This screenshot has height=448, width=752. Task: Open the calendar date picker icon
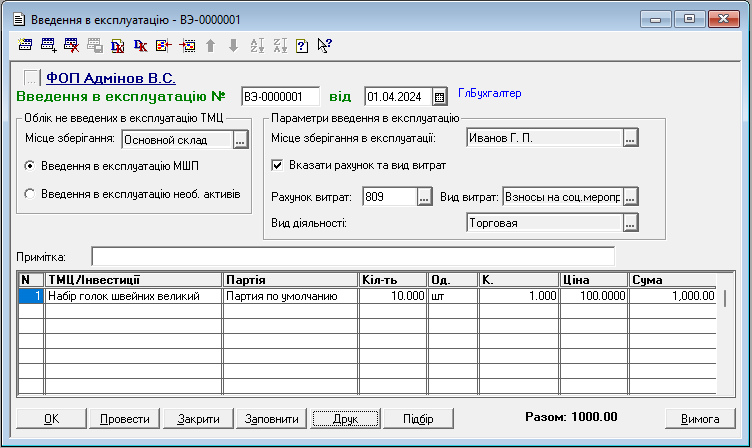pos(439,97)
